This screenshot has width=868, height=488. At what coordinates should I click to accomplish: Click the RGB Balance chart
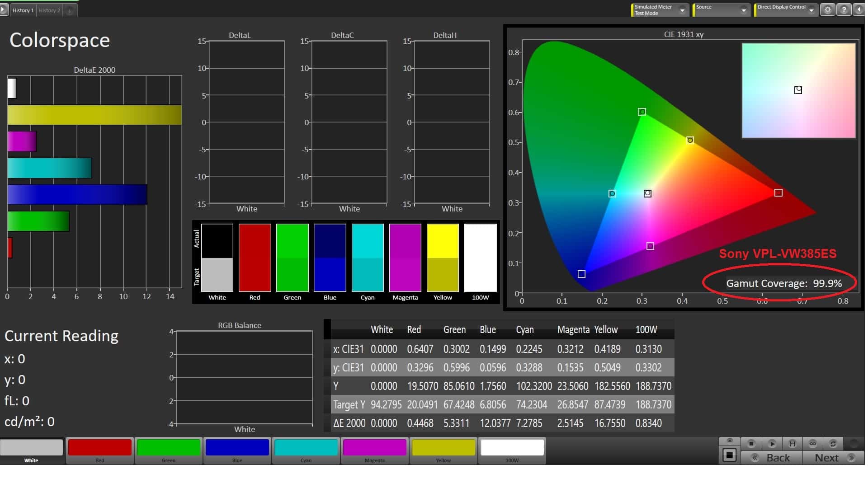244,378
